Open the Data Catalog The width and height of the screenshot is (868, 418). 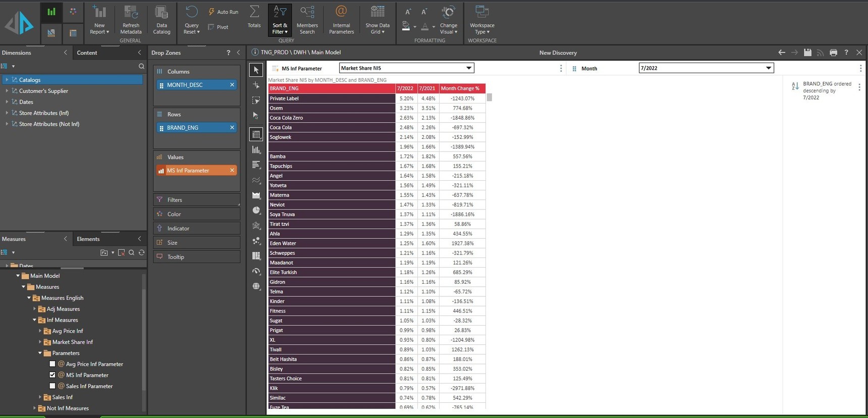161,20
